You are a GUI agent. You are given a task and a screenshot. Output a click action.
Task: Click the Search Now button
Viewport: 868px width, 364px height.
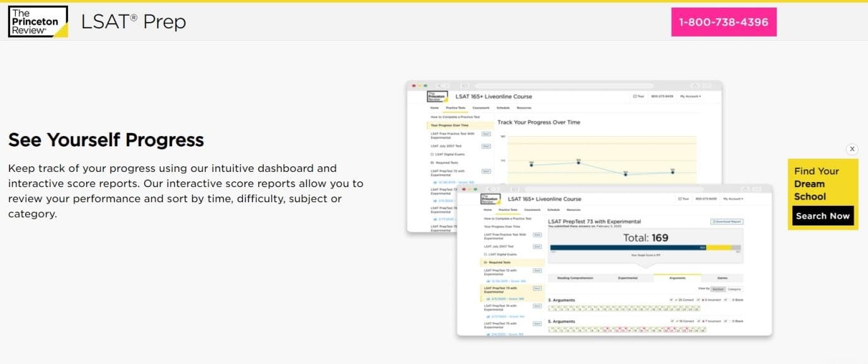[823, 215]
